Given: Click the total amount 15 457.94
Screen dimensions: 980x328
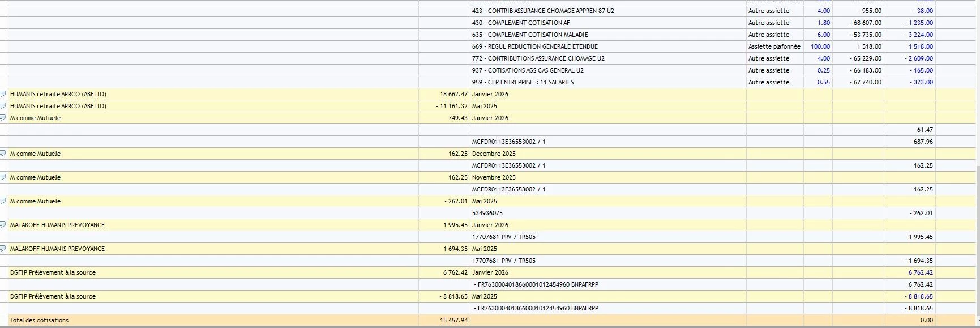Looking at the screenshot, I should click(454, 320).
